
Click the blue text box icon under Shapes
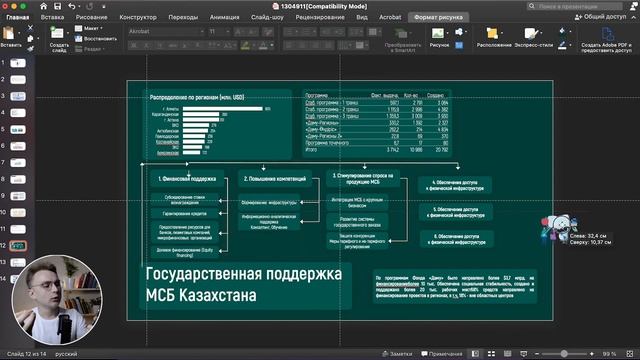pos(459,45)
